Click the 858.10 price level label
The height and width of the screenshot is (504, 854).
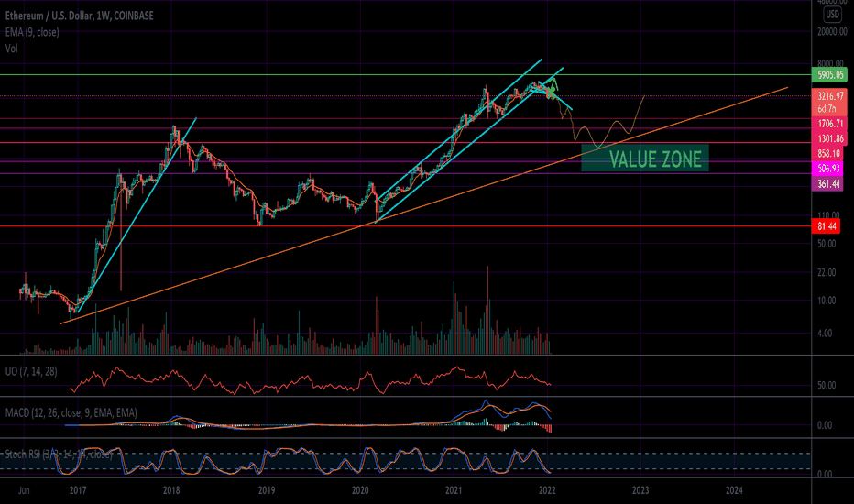pyautogui.click(x=827, y=154)
